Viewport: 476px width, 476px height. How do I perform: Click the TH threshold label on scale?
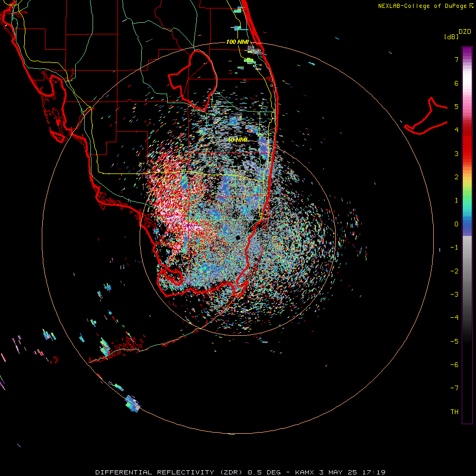(454, 412)
